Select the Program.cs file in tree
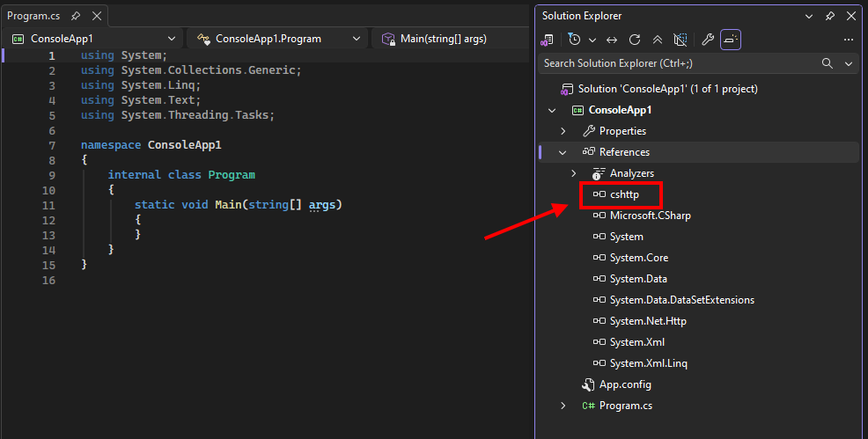The image size is (868, 439). point(626,406)
